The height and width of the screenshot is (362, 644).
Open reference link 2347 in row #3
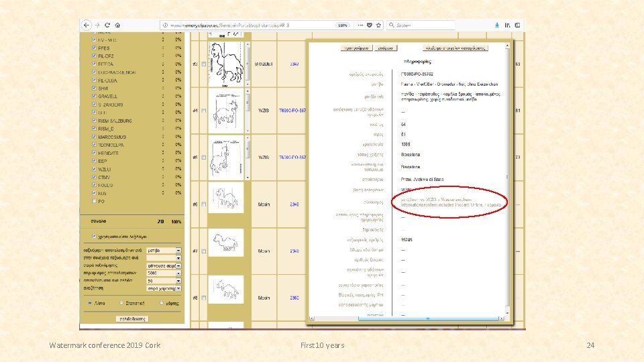point(294,64)
